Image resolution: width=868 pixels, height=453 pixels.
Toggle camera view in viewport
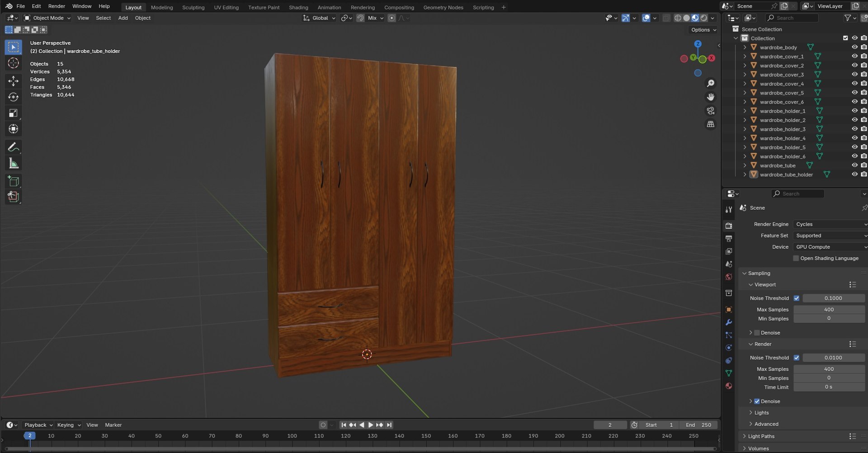pos(711,111)
